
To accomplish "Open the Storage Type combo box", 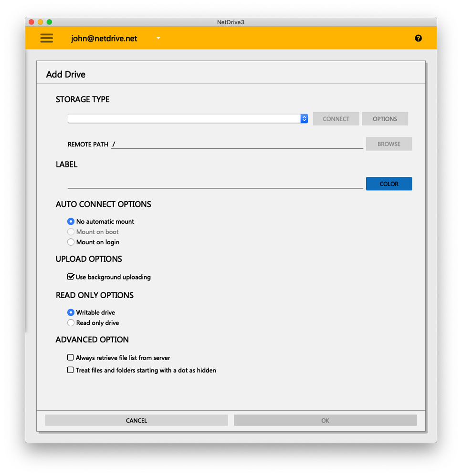I will click(x=188, y=119).
